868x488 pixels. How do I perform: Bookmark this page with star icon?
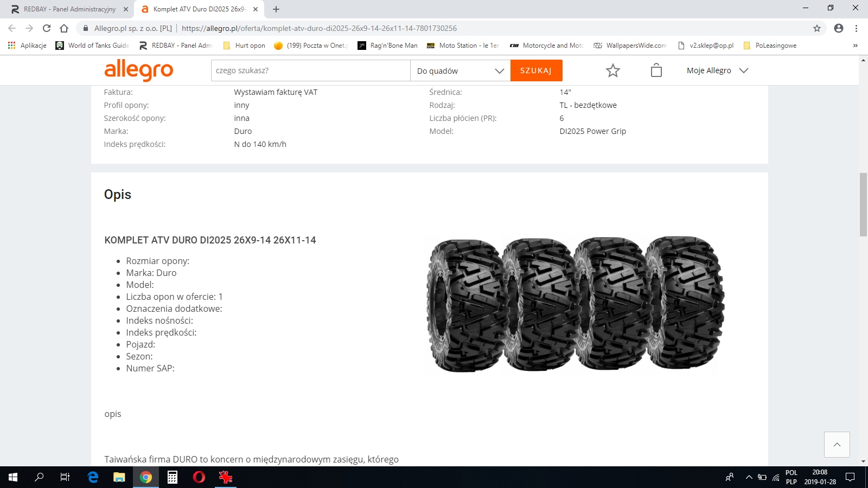(x=816, y=28)
